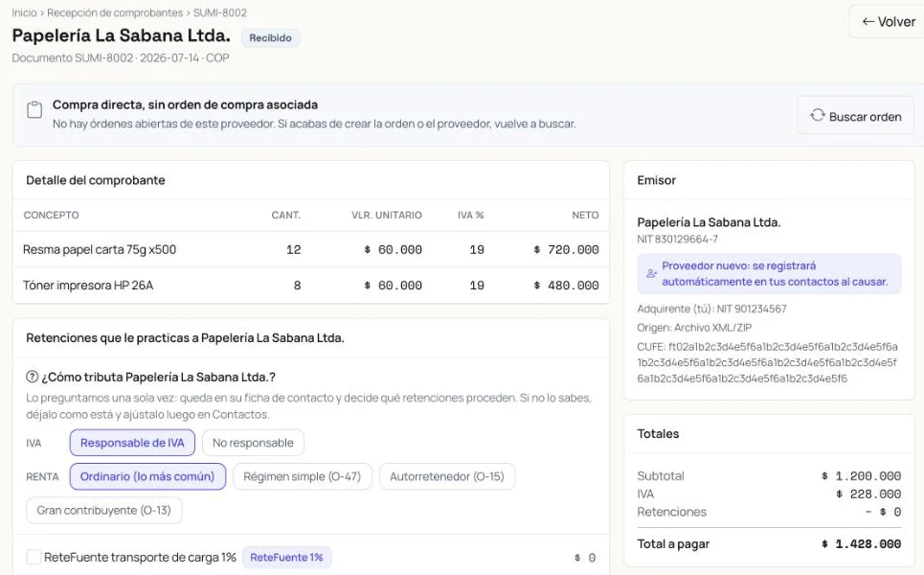The width and height of the screenshot is (924, 575).
Task: Click the Adquirente NIT 901234567 line
Action: [x=711, y=309]
